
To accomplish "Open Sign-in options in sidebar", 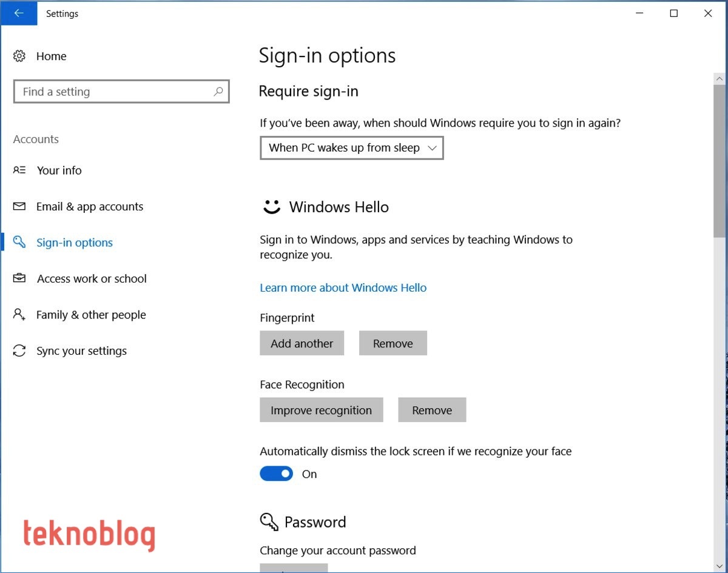I will coord(75,243).
